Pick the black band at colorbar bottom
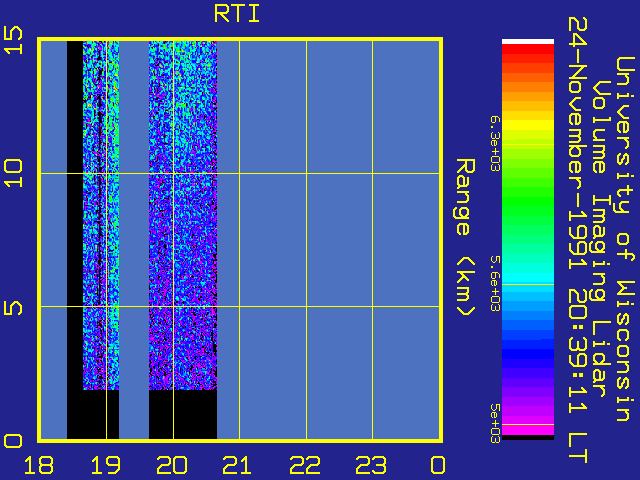This screenshot has width=640, height=480. 528,437
